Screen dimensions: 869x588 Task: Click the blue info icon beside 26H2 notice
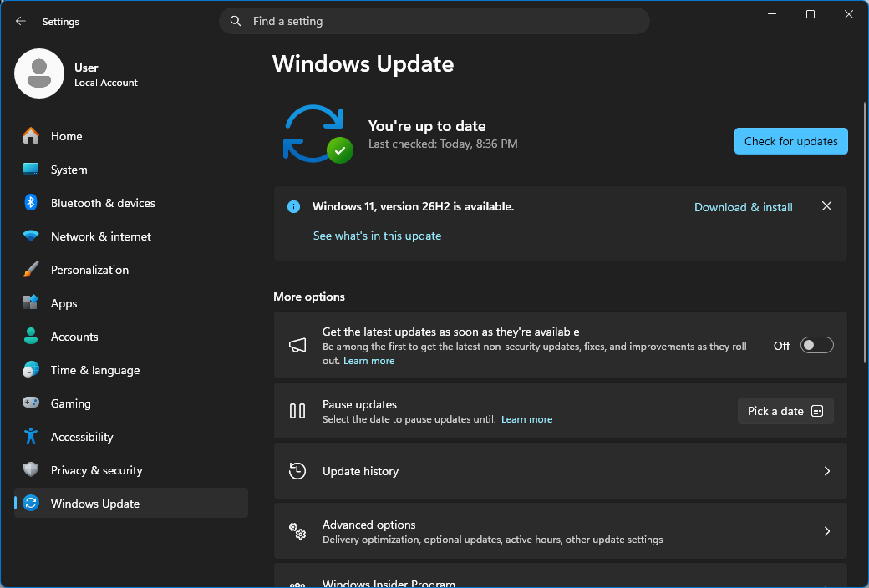(x=294, y=206)
